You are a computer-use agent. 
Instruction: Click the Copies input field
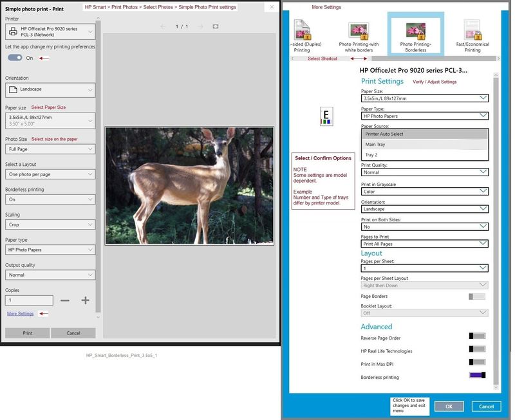(29, 300)
